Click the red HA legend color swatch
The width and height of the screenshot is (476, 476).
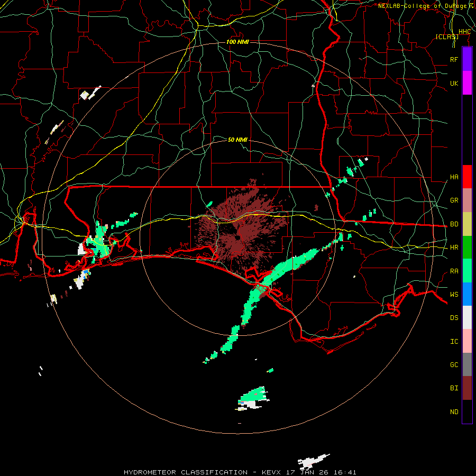point(467,177)
